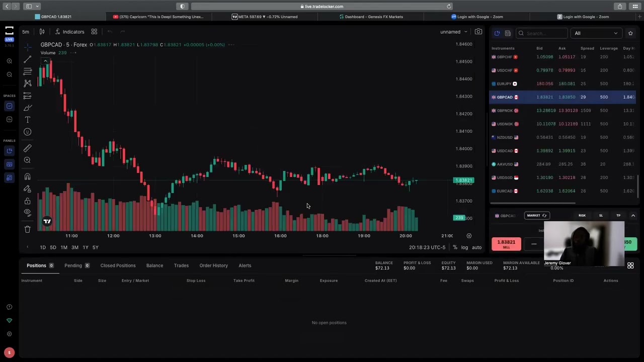The height and width of the screenshot is (362, 644).
Task: Select the ruler measure tool
Action: tap(28, 148)
